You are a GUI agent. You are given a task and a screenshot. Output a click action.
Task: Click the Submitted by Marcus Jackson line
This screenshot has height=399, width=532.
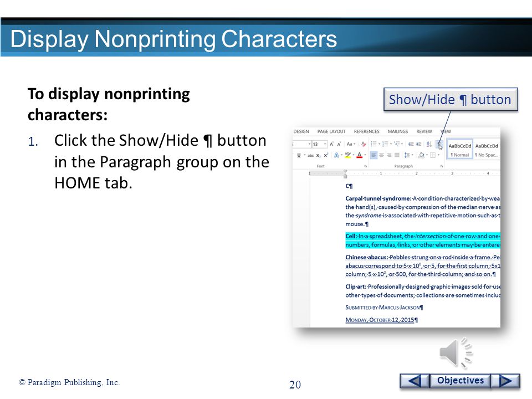coord(384,308)
